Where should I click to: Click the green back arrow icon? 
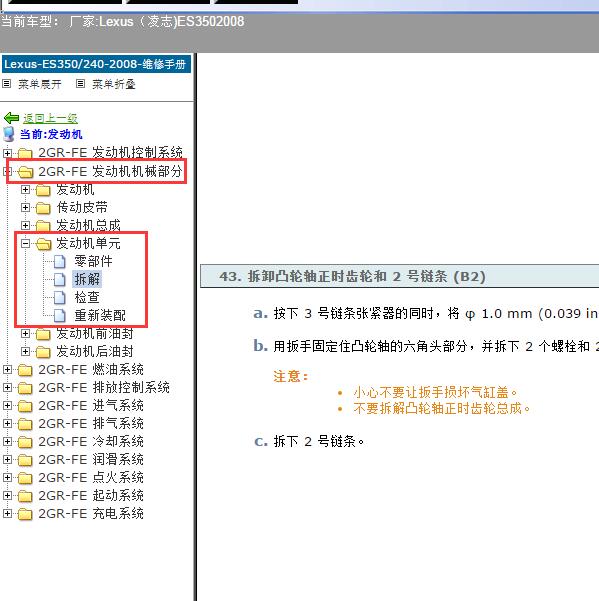click(11, 118)
